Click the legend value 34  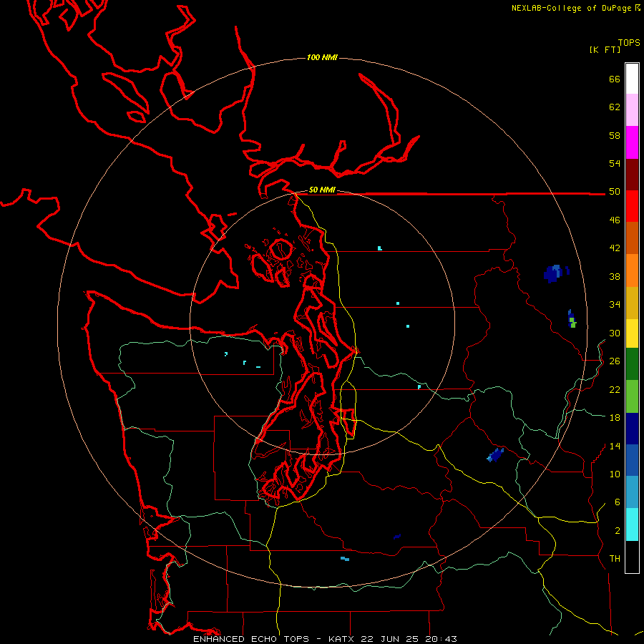pos(615,305)
